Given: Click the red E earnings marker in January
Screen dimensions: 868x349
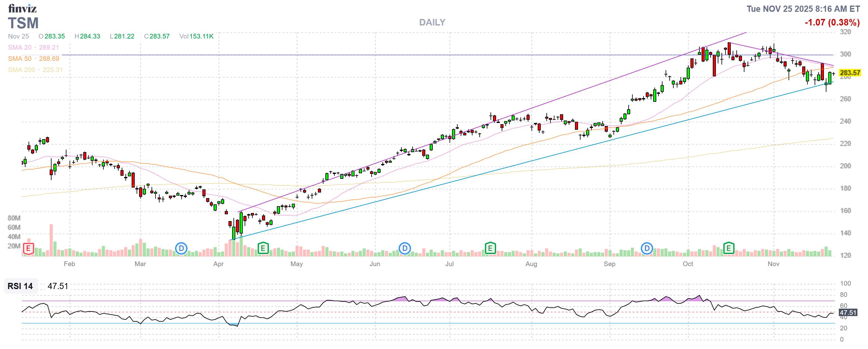Looking at the screenshot, I should click(28, 248).
